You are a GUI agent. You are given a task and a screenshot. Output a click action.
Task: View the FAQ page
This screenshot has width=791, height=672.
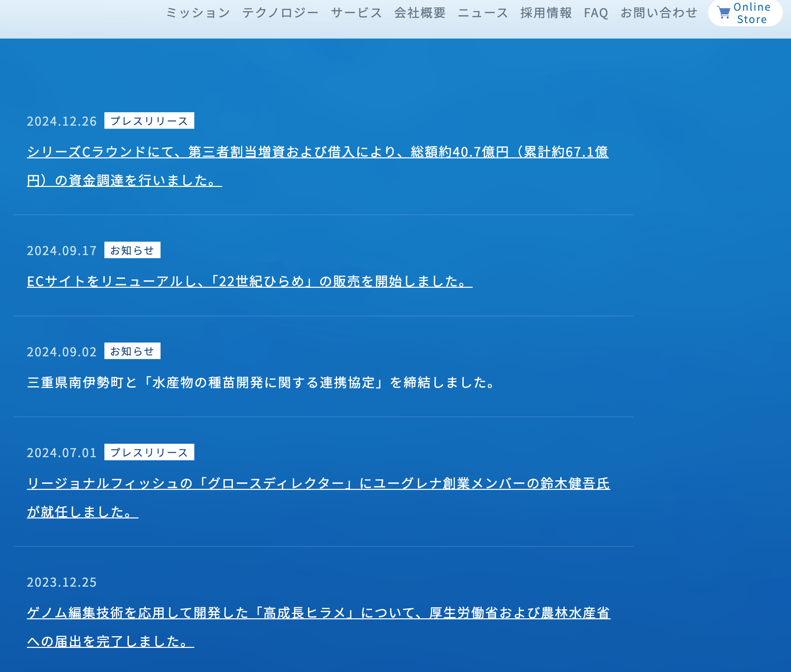596,13
